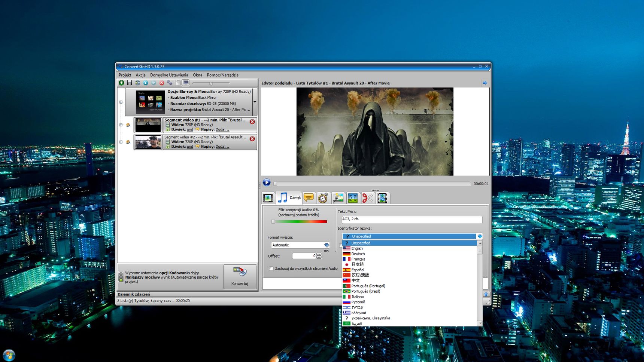Click the list view toolbar icon
This screenshot has width=644, height=362.
coord(178,83)
